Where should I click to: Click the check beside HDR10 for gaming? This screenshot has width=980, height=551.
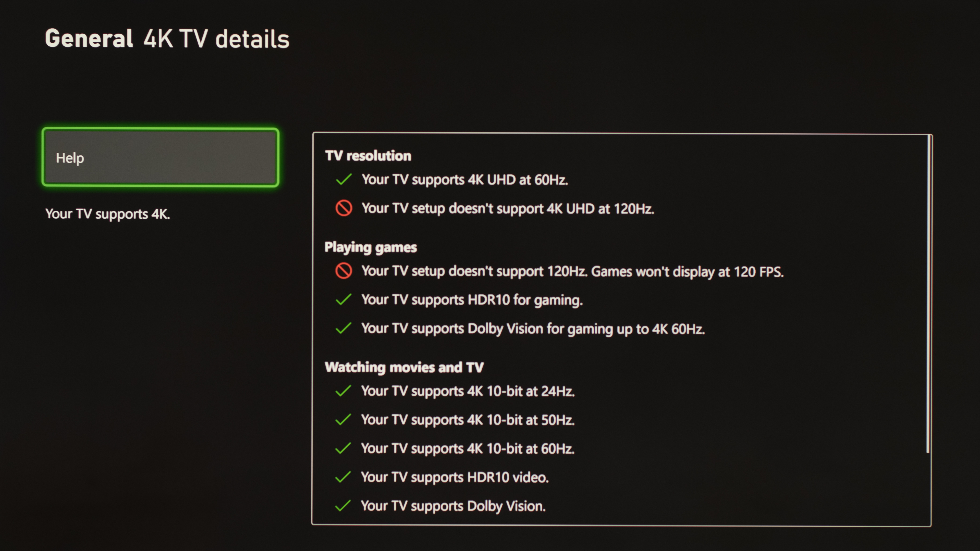click(x=344, y=300)
